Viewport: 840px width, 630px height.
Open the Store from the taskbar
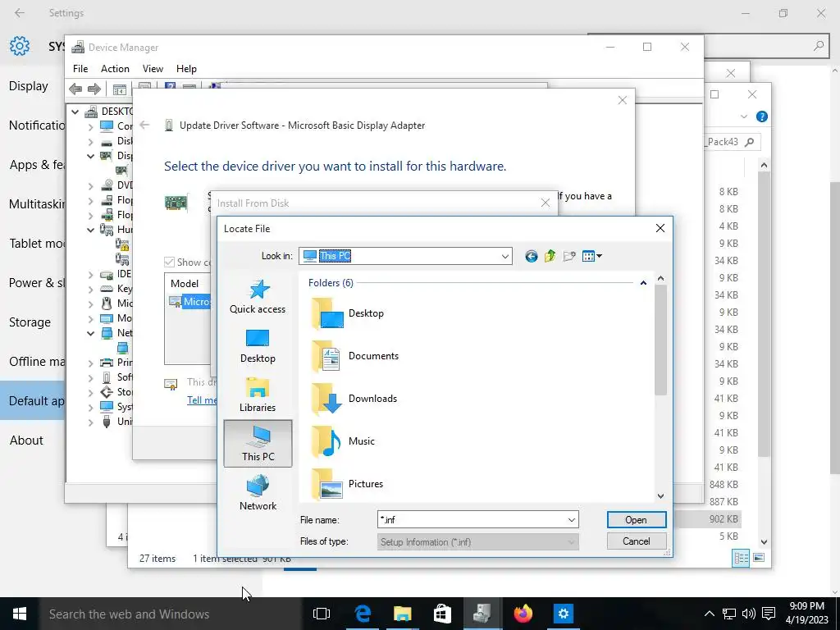442,614
